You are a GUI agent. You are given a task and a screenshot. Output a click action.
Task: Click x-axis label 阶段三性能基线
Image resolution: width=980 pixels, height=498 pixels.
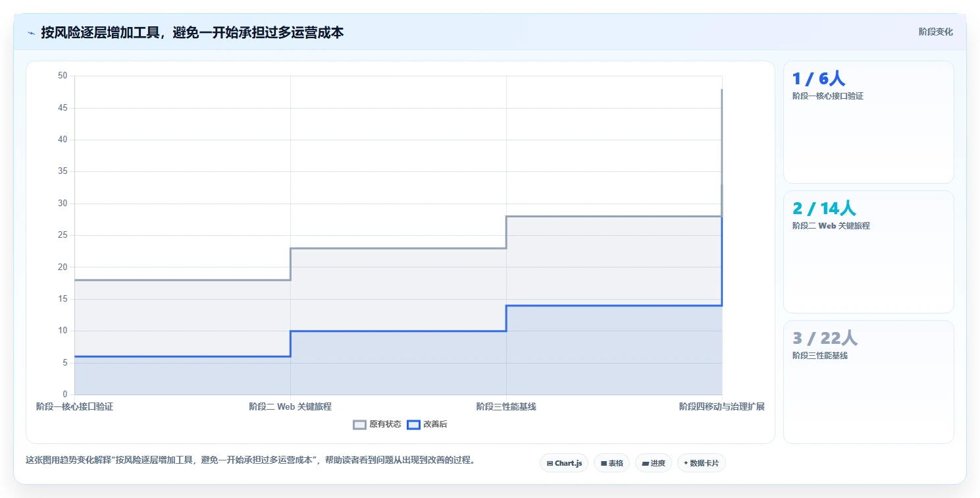506,407
